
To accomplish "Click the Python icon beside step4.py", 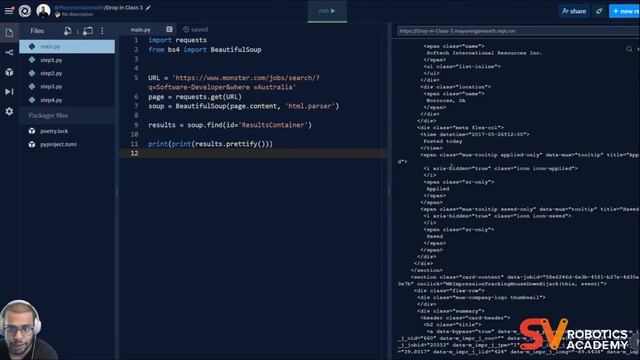I will pyautogui.click(x=32, y=100).
